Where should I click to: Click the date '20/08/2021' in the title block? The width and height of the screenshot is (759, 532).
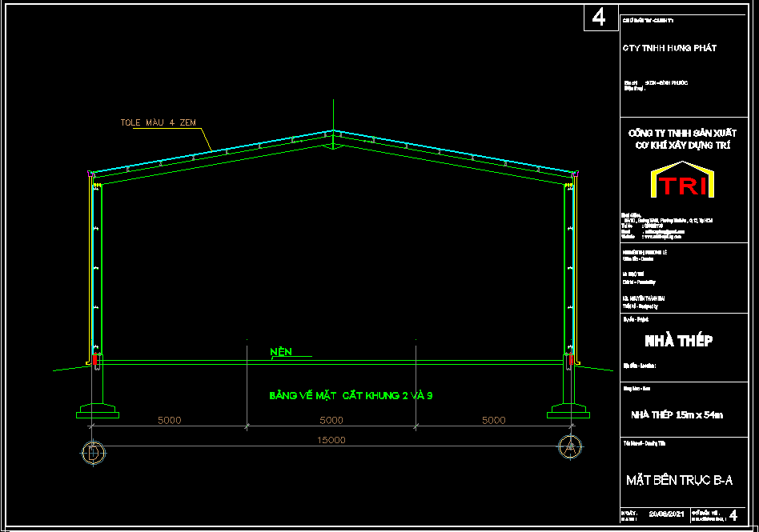point(667,514)
